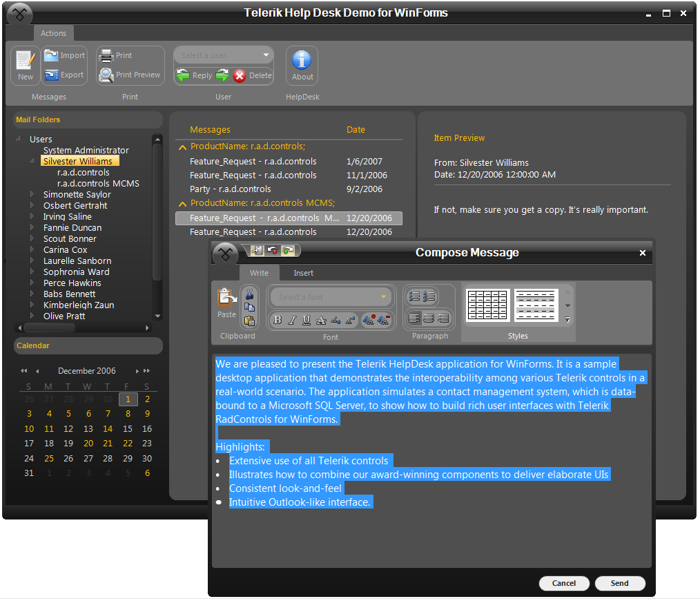
Task: Go to the previous month in calendar
Action: tap(37, 371)
